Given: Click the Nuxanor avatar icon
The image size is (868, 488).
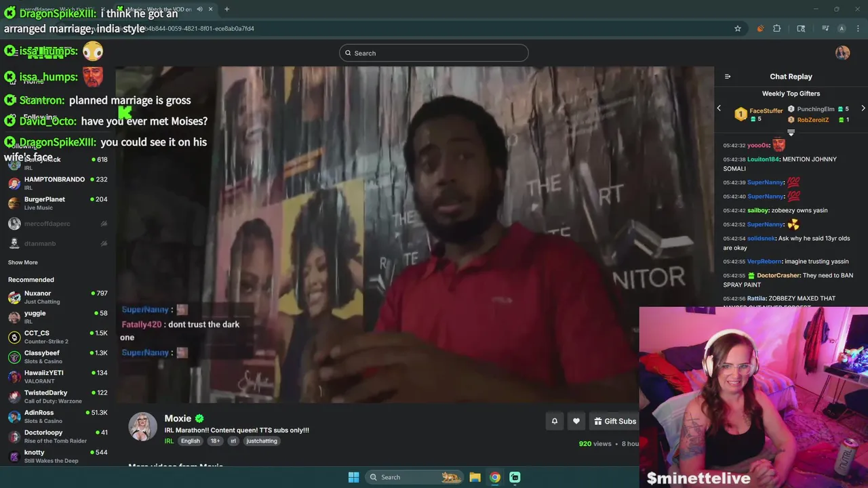Looking at the screenshot, I should pyautogui.click(x=14, y=297).
